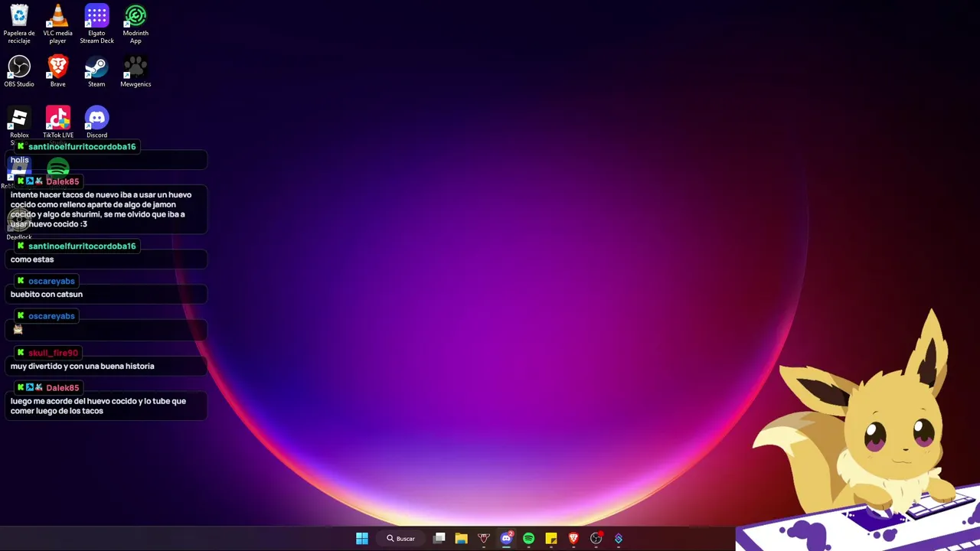Click the 'holis' chat message
The width and height of the screenshot is (980, 551).
click(20, 160)
